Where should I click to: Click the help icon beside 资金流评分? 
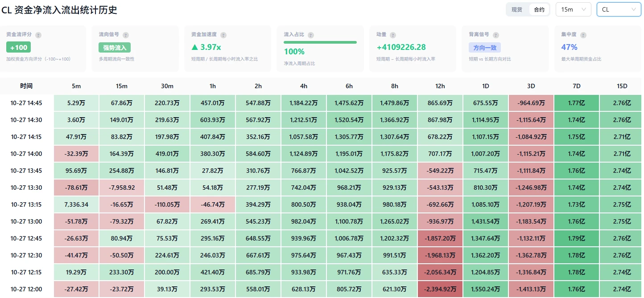38,35
